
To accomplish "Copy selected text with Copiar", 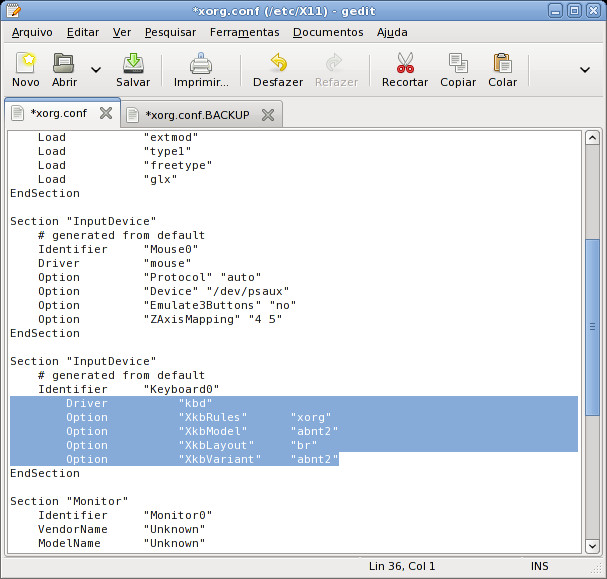I will coord(458,70).
